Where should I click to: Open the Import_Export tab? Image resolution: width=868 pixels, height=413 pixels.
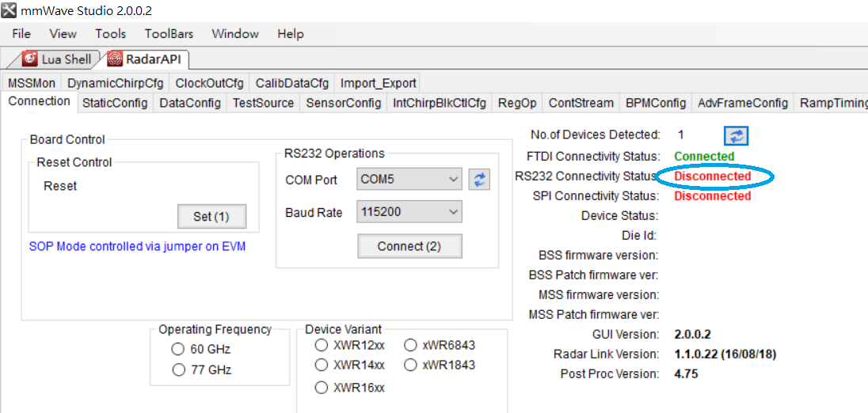click(378, 84)
